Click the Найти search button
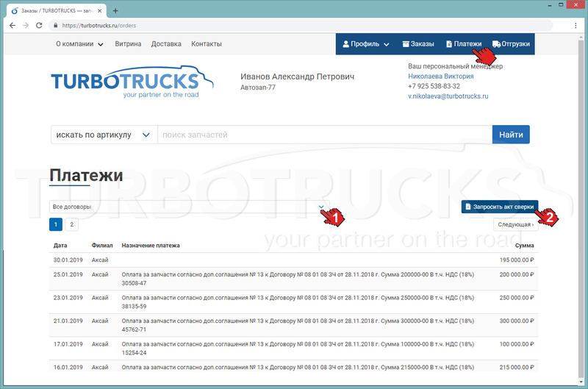588x389 pixels. coord(511,135)
